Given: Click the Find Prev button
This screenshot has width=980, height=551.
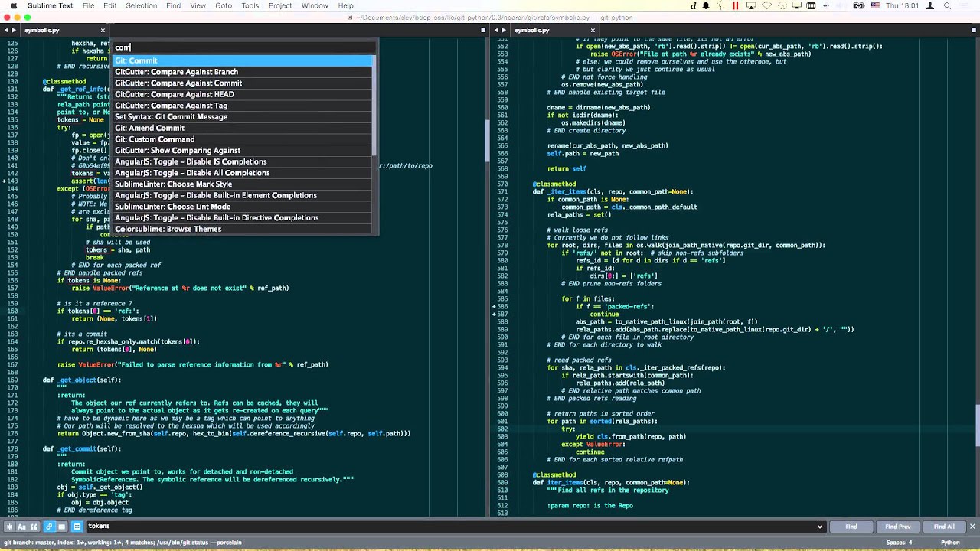Looking at the screenshot, I should click(x=898, y=527).
